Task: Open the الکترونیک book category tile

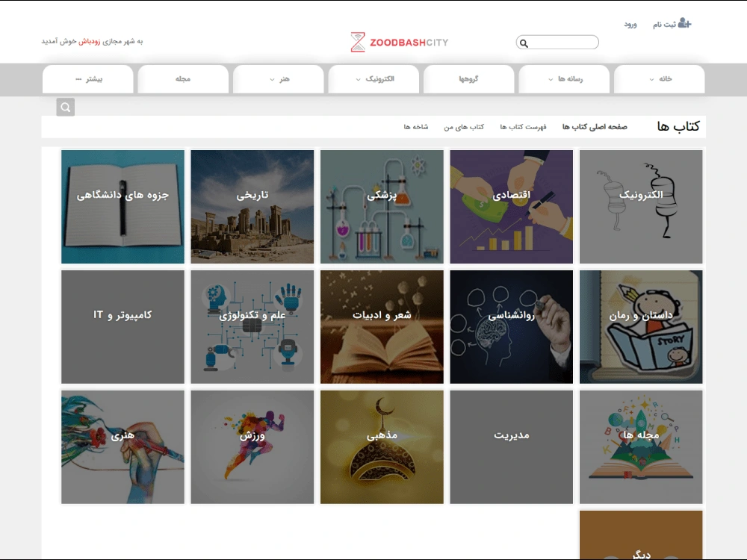Action: pos(641,207)
